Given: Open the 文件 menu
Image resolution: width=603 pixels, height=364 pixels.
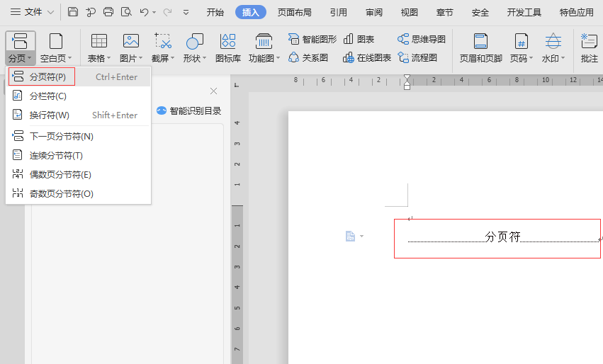Looking at the screenshot, I should tap(32, 12).
